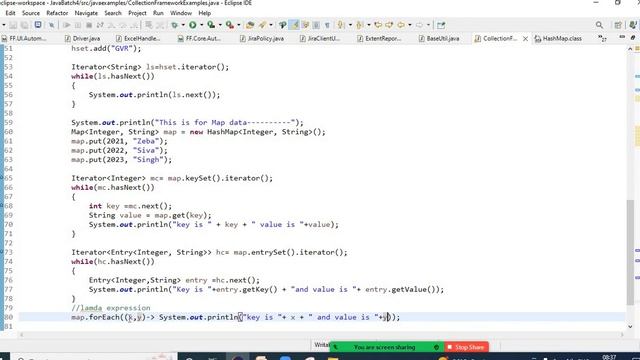The image size is (640, 360).
Task: Click Last Edit Location arrow icon
Action: [x=378, y=25]
